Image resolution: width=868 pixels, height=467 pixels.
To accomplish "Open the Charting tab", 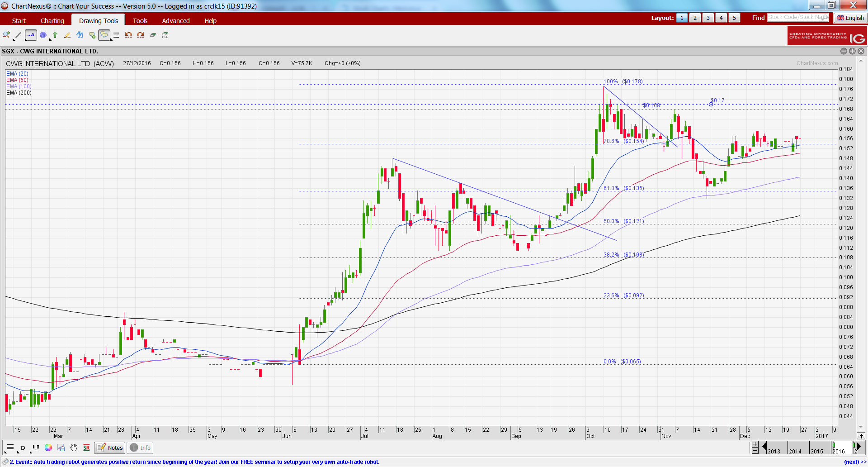I will (52, 21).
